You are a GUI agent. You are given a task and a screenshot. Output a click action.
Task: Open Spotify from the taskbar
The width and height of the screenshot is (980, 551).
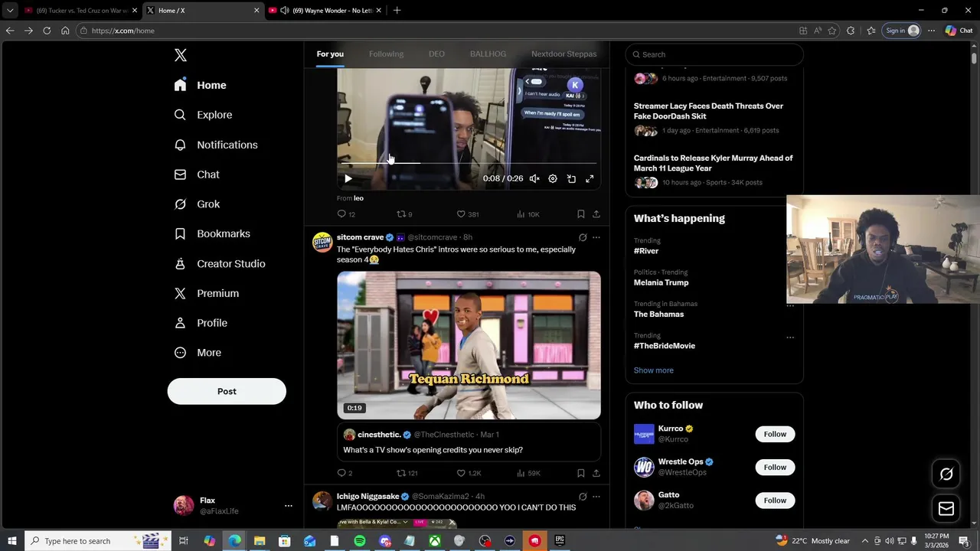360,541
